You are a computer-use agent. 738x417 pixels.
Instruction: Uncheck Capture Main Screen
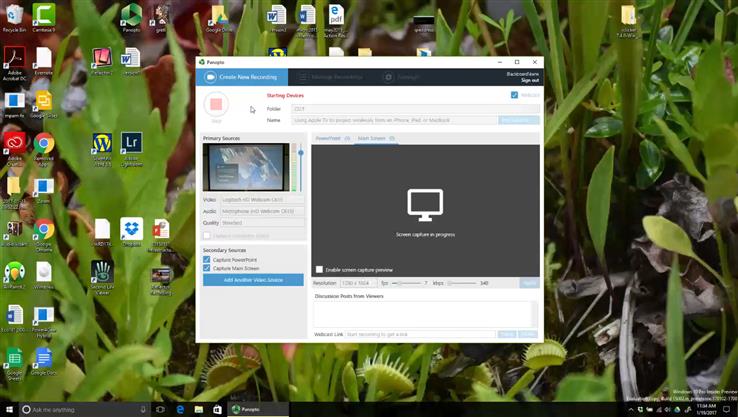point(207,268)
